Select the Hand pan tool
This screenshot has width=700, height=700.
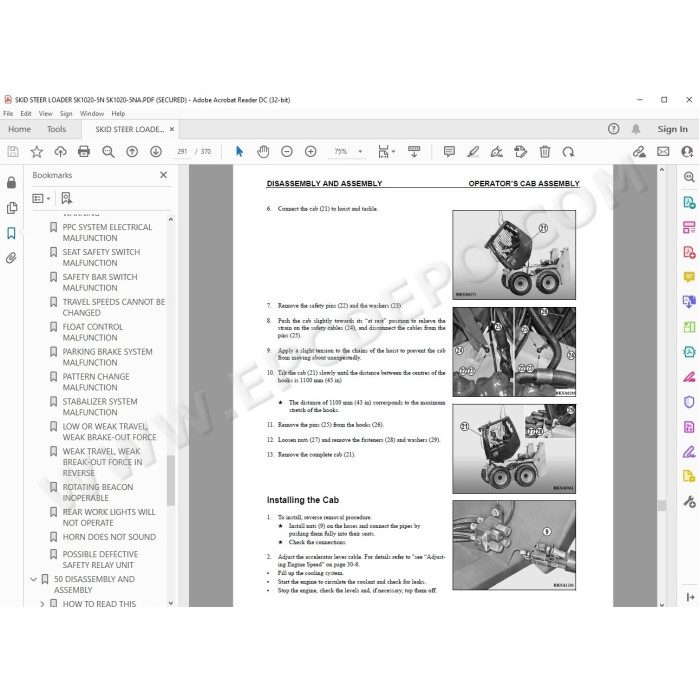[263, 152]
